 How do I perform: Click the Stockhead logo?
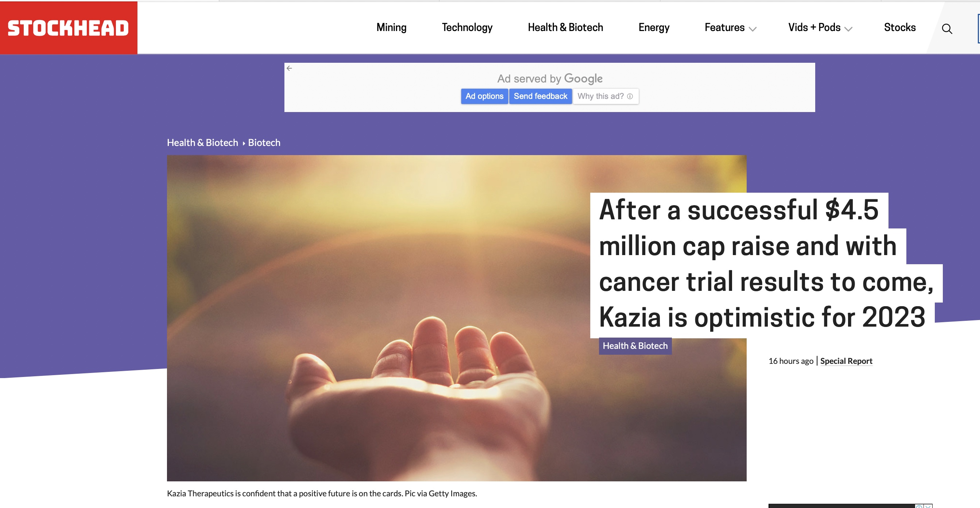(69, 28)
